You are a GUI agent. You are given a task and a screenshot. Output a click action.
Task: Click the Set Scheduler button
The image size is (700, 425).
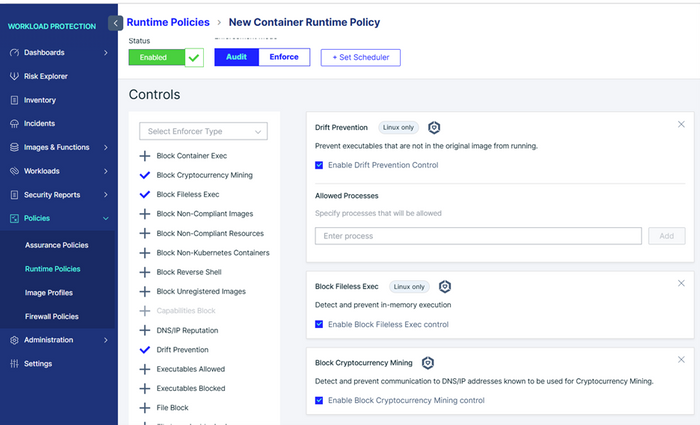[x=361, y=58]
